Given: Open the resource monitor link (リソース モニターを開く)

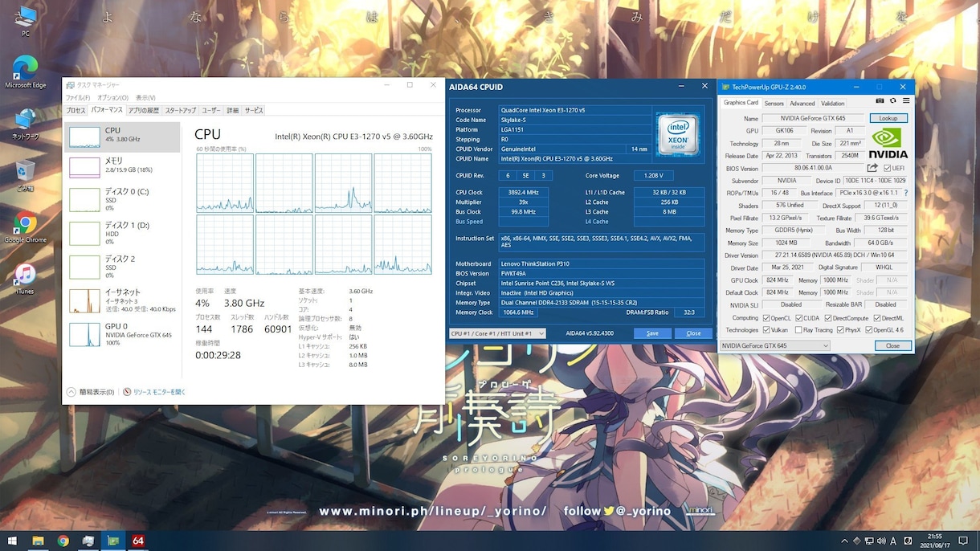Looking at the screenshot, I should 159,392.
